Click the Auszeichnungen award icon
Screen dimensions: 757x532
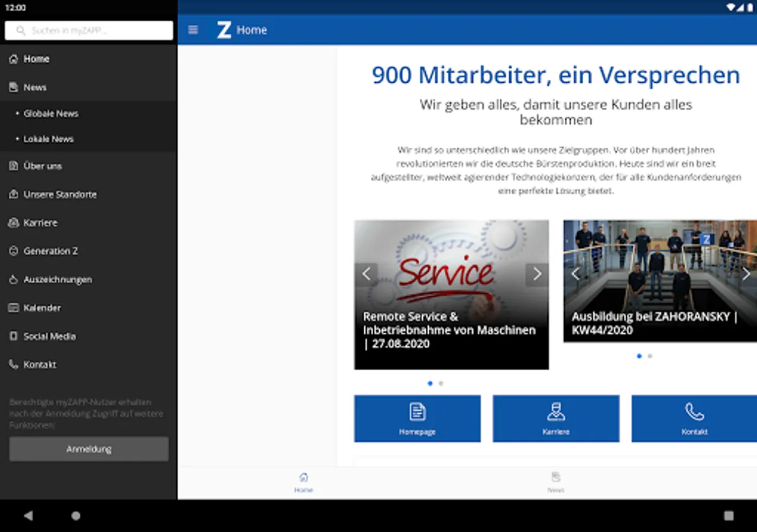point(14,280)
